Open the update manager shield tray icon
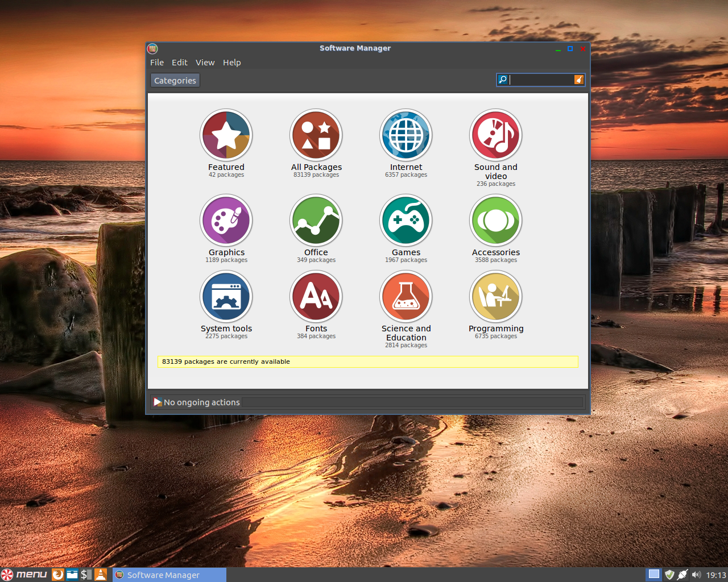Viewport: 728px width, 582px height. [x=669, y=575]
